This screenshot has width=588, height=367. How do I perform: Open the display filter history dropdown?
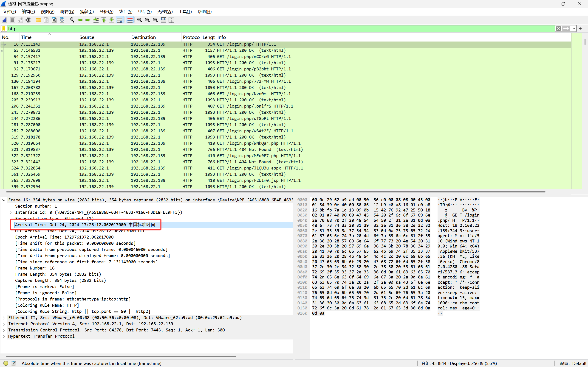(x=574, y=29)
